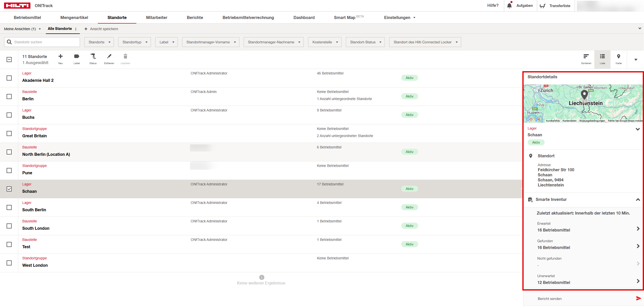Screen dimensions: 644x307
Task: Switch to Karte map view
Action: 618,56
